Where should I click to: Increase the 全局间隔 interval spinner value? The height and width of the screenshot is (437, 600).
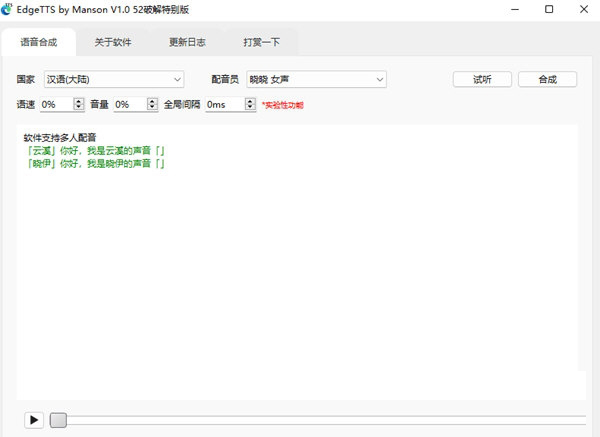tap(250, 100)
